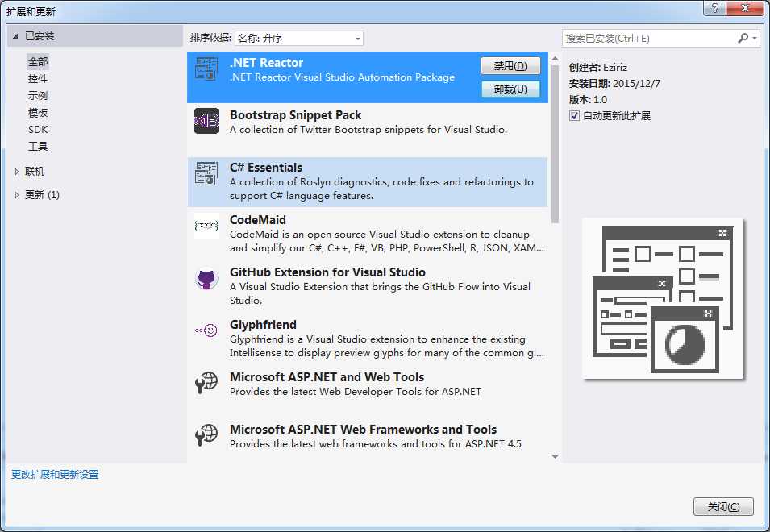
Task: Click the list scrollbar down arrow
Action: [x=555, y=457]
